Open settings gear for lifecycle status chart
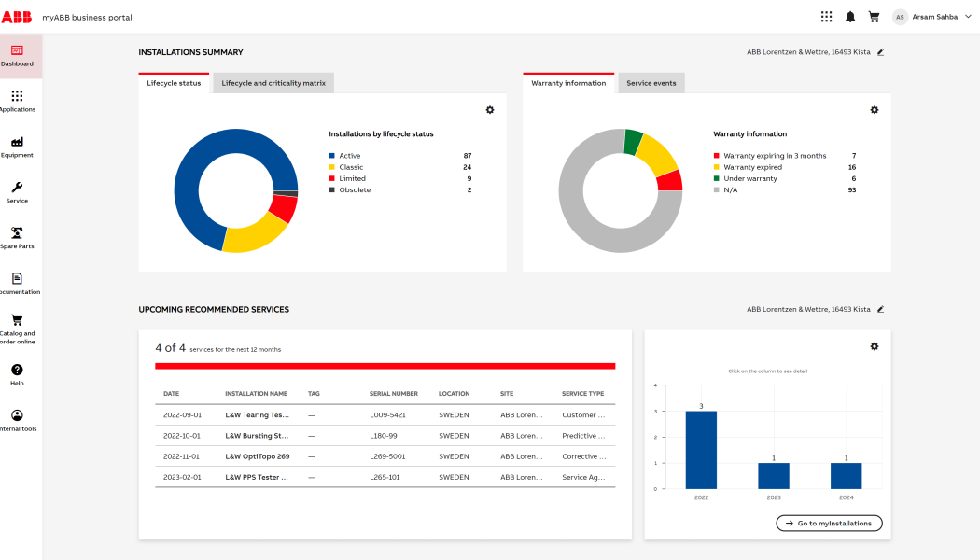Viewport: 980px width, 560px height. point(490,110)
